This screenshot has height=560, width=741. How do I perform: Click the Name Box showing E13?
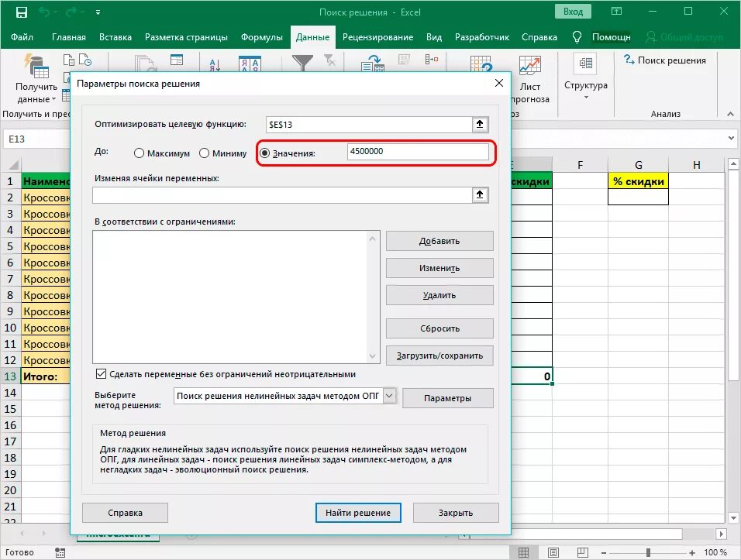click(x=37, y=139)
